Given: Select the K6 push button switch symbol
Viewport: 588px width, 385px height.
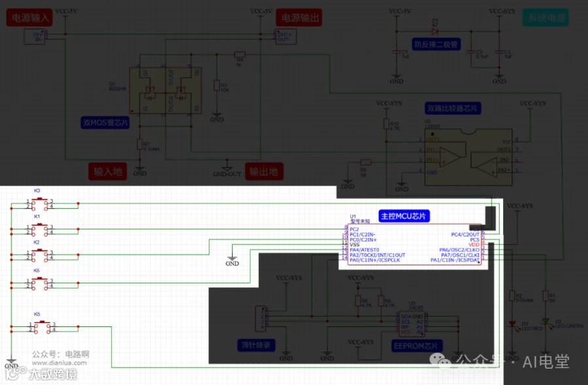Looking at the screenshot, I should tap(39, 283).
